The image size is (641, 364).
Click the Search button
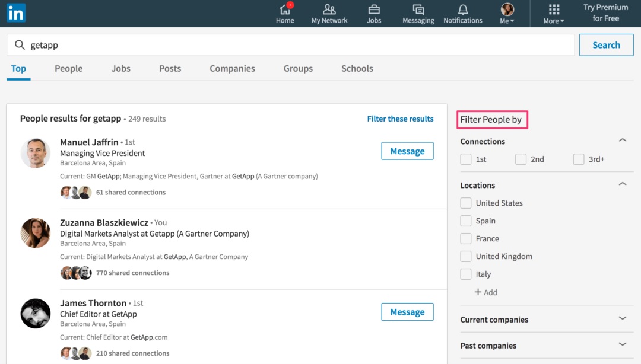pos(606,45)
